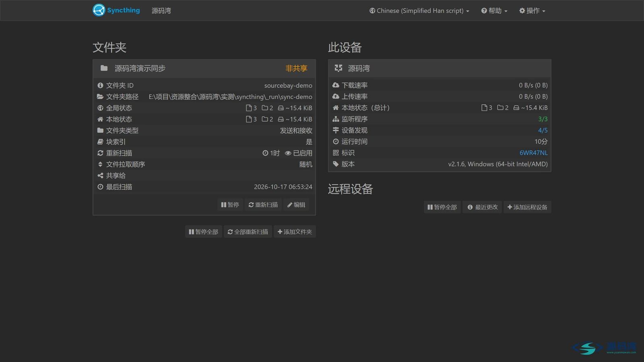Screen dimensions: 644x362
Task: Click 暂停全部 under the folders list
Action: pos(204,232)
